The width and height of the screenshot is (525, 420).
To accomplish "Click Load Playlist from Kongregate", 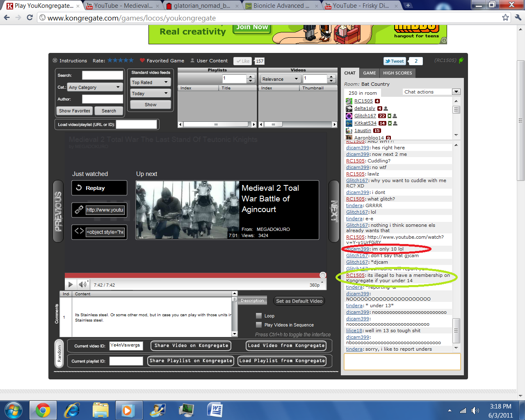I will tap(282, 361).
